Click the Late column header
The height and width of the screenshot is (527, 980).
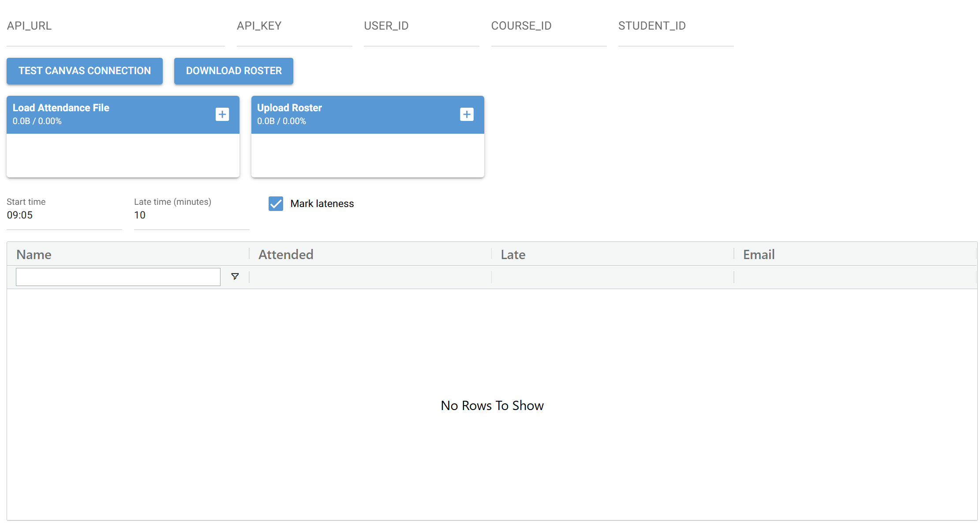513,255
